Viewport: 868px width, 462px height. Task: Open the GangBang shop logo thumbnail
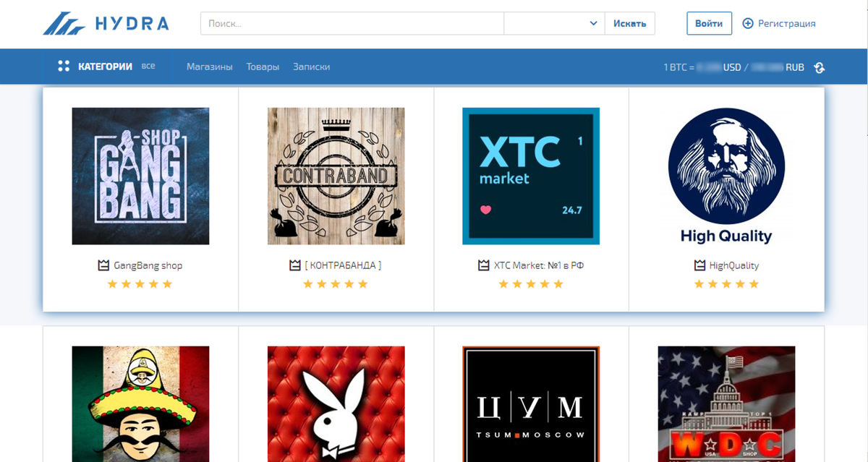point(140,176)
